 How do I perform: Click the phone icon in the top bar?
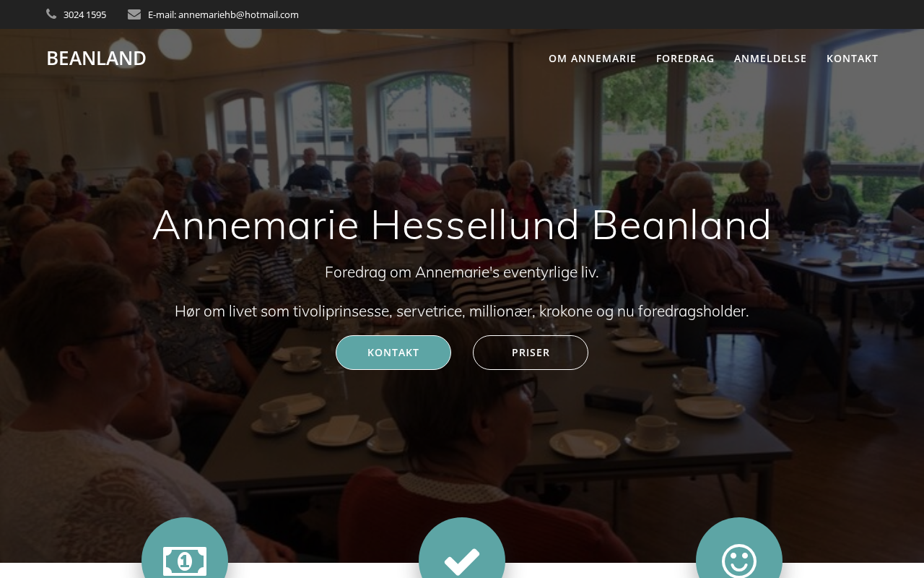pyautogui.click(x=51, y=14)
